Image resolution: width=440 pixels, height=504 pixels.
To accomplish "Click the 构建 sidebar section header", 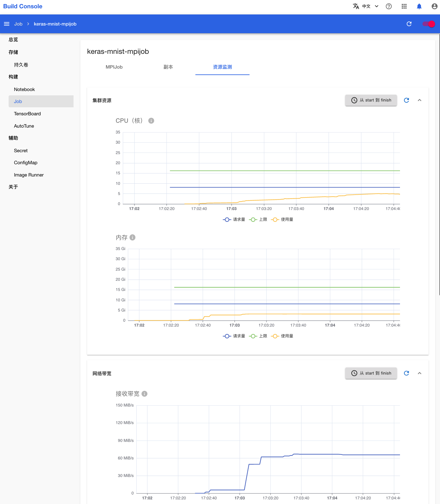I will (13, 77).
